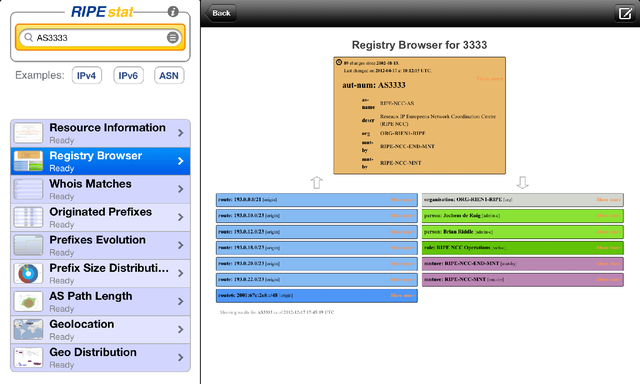Choose the IPv6 example
Screen dimensions: 640x384
(x=128, y=75)
